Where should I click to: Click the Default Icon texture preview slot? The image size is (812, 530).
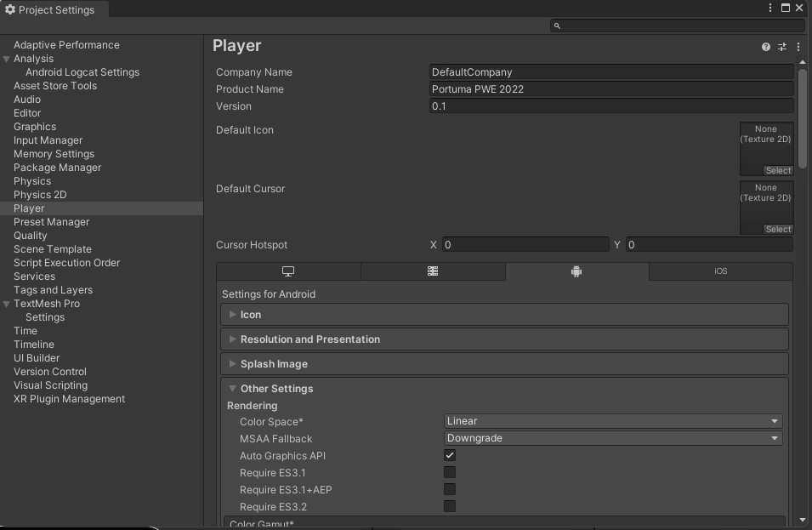pos(766,149)
